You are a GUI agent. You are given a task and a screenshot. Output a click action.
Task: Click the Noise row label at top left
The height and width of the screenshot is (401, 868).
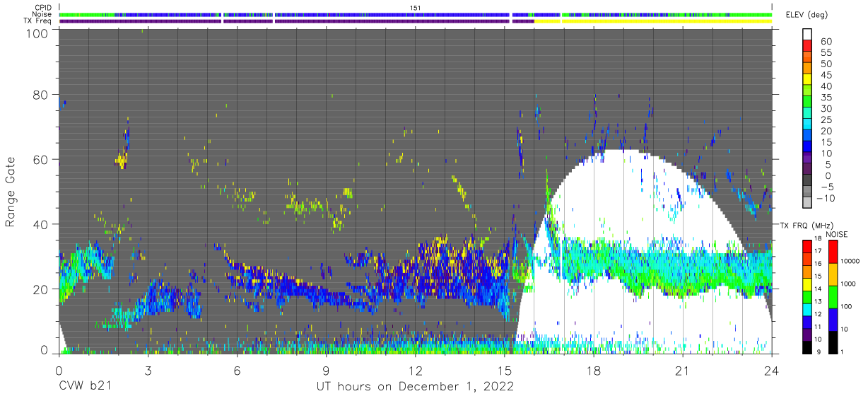pos(42,14)
